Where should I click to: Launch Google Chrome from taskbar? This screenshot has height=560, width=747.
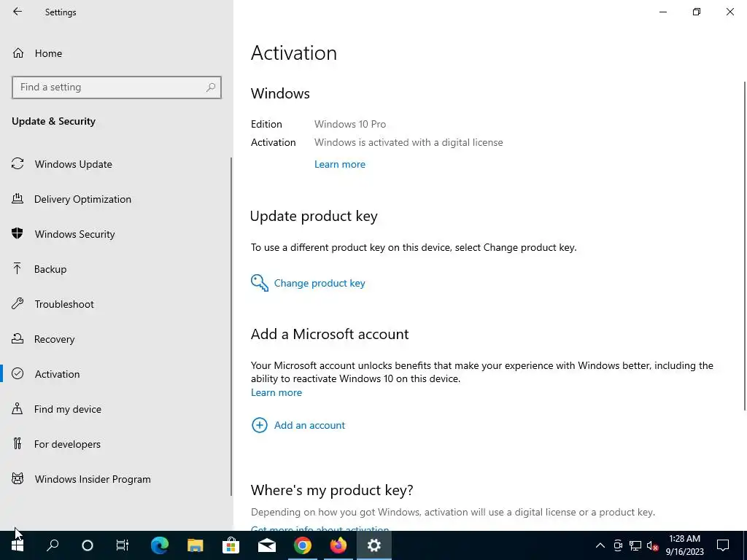click(303, 545)
